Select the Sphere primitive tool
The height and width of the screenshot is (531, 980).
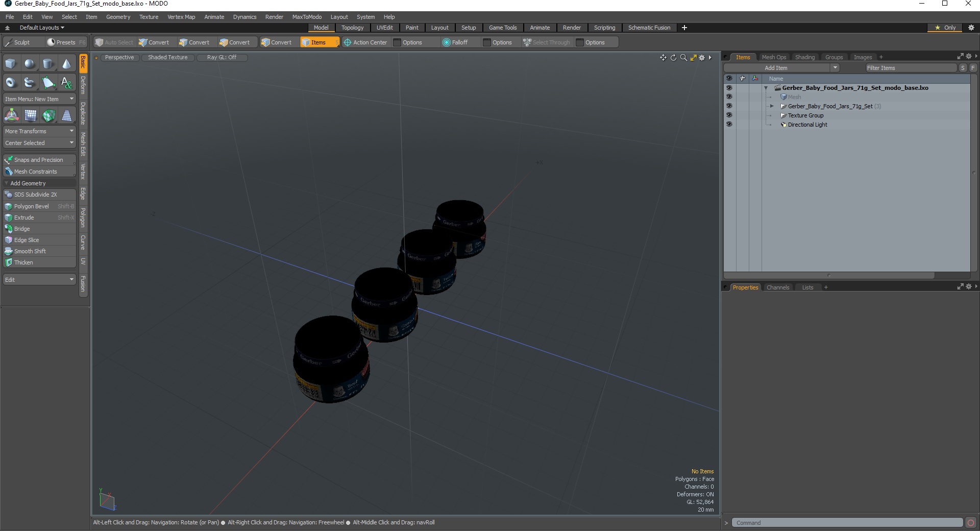(x=30, y=64)
